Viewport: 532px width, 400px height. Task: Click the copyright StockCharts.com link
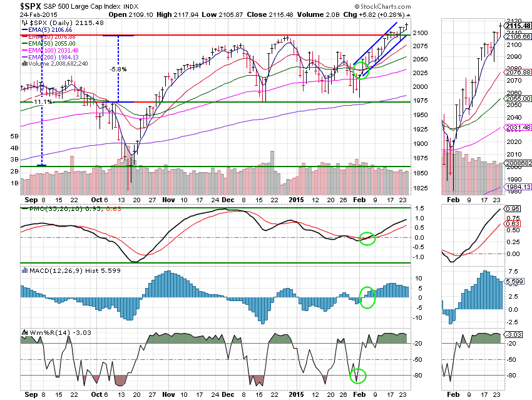pos(382,6)
